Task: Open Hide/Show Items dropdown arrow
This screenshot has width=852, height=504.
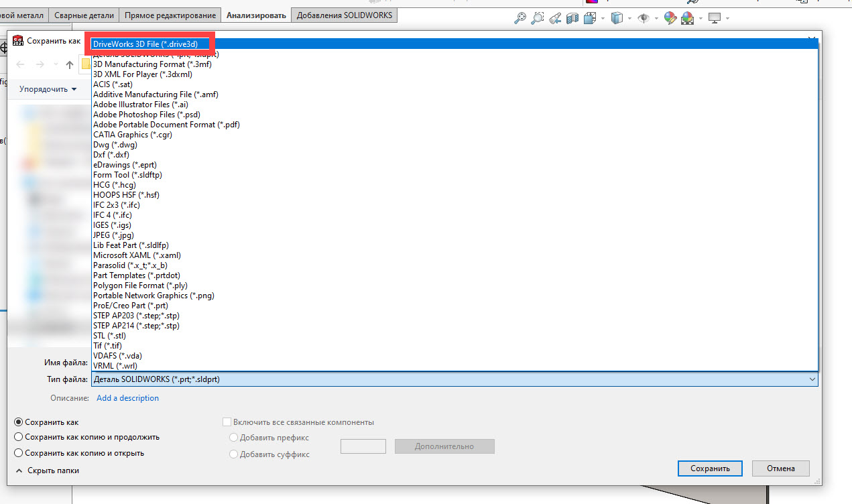Action: [x=655, y=18]
